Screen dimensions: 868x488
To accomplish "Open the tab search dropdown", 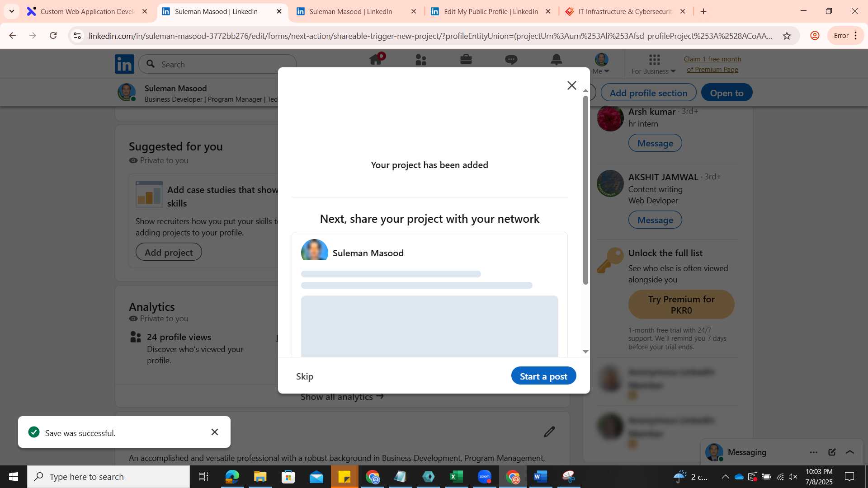I will [x=12, y=11].
